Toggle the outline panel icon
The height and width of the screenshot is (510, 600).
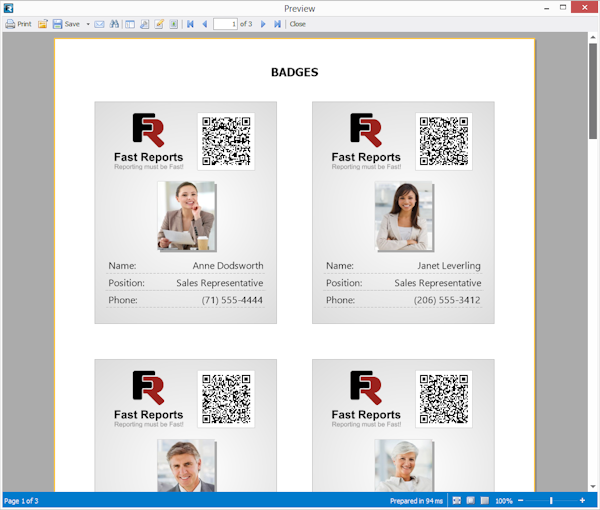130,24
